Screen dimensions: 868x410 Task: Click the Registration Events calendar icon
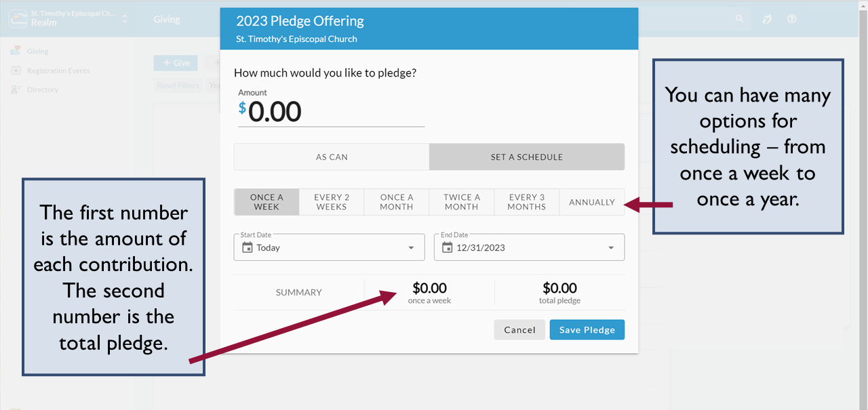pyautogui.click(x=16, y=70)
